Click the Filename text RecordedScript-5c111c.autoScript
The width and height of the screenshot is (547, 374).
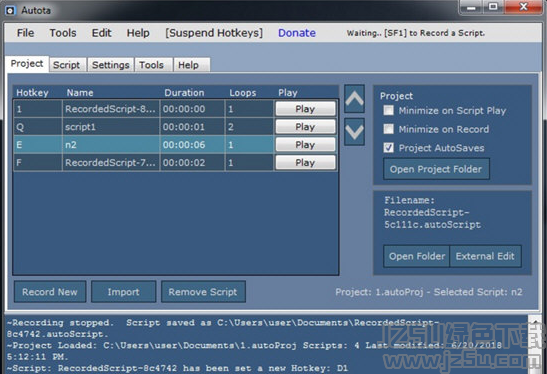pyautogui.click(x=432, y=218)
